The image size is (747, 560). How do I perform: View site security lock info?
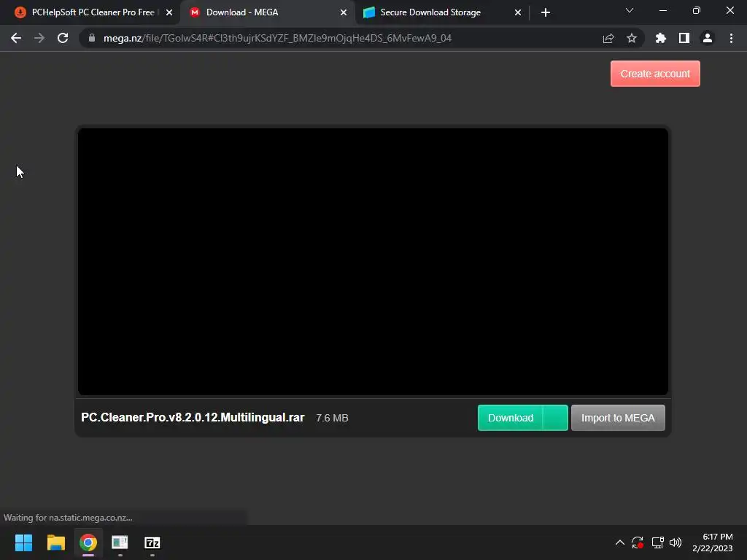(x=92, y=38)
